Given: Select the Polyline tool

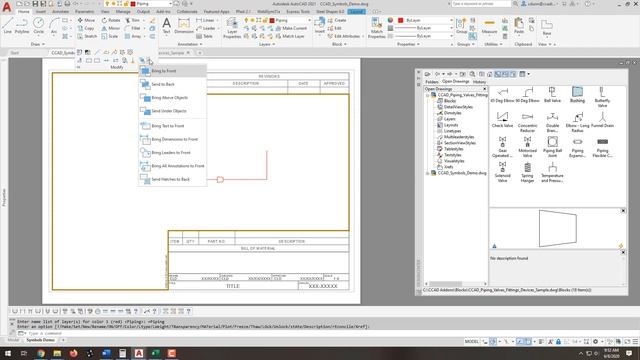Looking at the screenshot, I should click(22, 25).
